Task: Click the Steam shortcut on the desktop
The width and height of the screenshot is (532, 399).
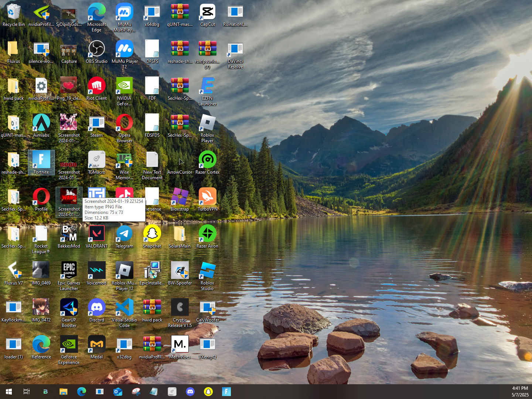Action: (97, 126)
